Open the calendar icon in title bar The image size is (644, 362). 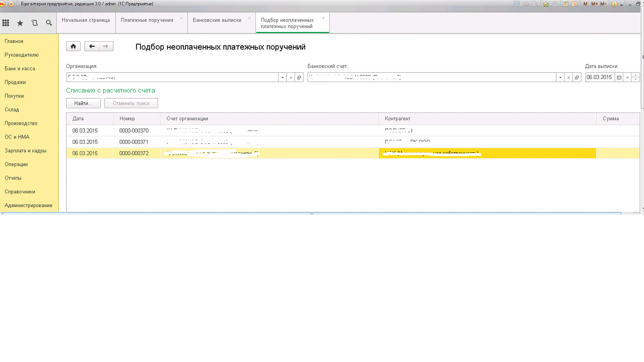[575, 4]
